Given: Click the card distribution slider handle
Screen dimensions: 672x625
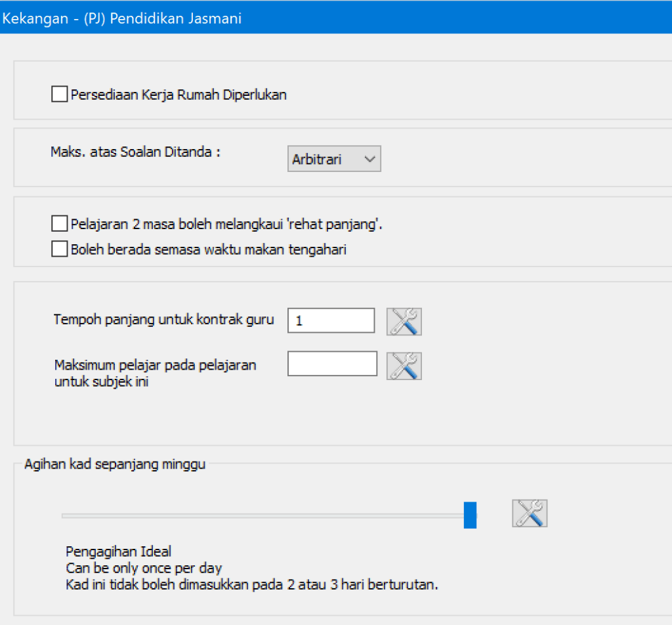Looking at the screenshot, I should [471, 515].
